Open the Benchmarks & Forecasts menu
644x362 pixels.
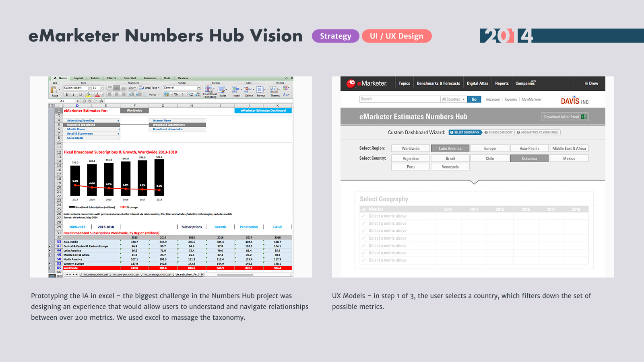[438, 83]
